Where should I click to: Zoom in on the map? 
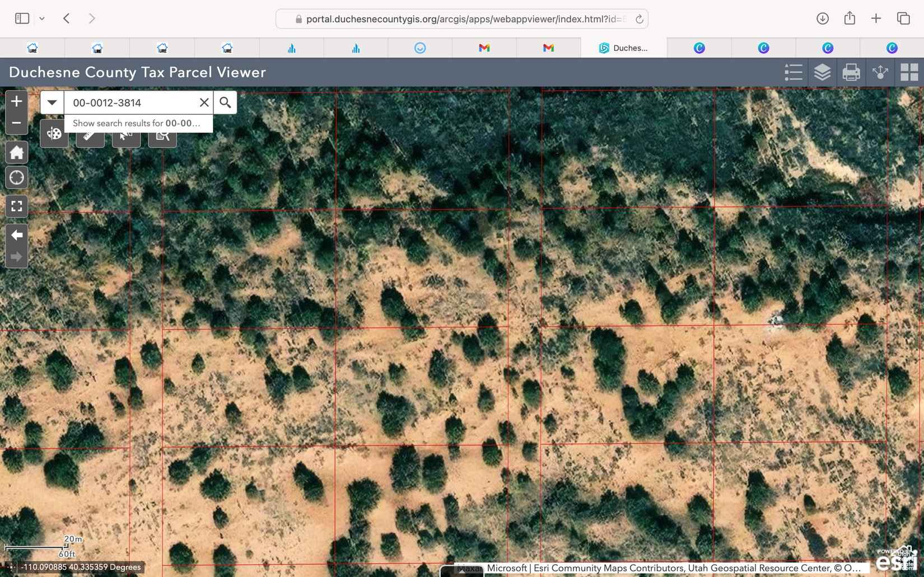(16, 101)
